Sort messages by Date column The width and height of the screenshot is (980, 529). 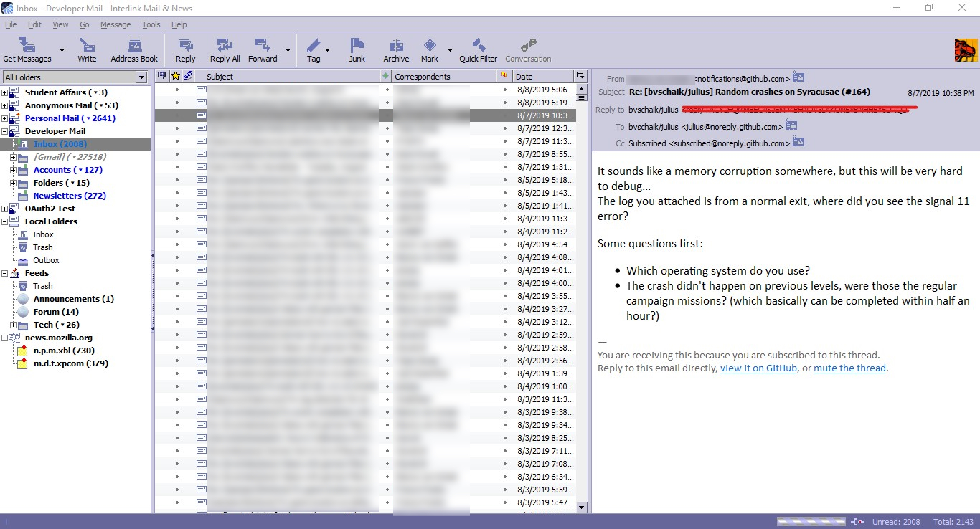pyautogui.click(x=542, y=76)
